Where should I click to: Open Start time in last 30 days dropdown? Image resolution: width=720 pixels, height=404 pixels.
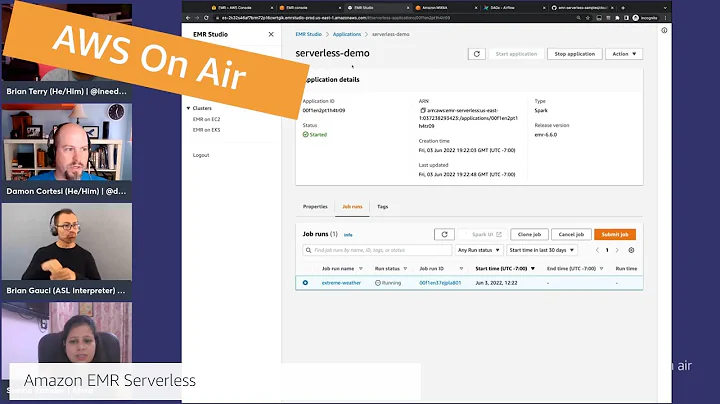point(542,250)
